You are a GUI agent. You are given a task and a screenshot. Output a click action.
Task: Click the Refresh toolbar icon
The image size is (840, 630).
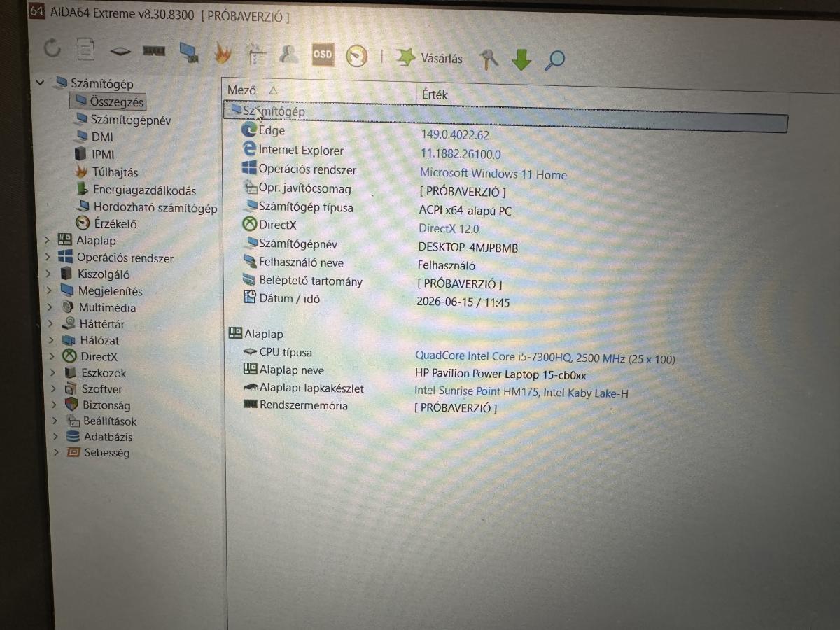point(52,48)
